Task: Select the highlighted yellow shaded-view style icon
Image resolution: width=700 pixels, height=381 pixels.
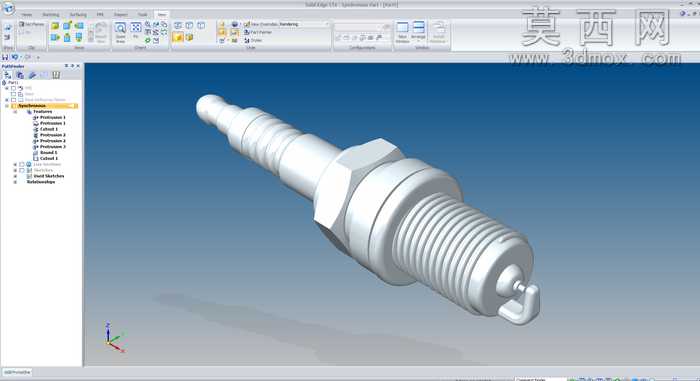Action: pyautogui.click(x=178, y=38)
